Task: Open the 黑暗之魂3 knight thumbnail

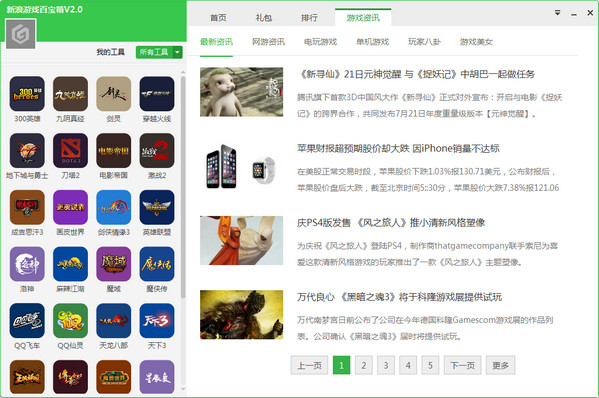Action: point(241,315)
